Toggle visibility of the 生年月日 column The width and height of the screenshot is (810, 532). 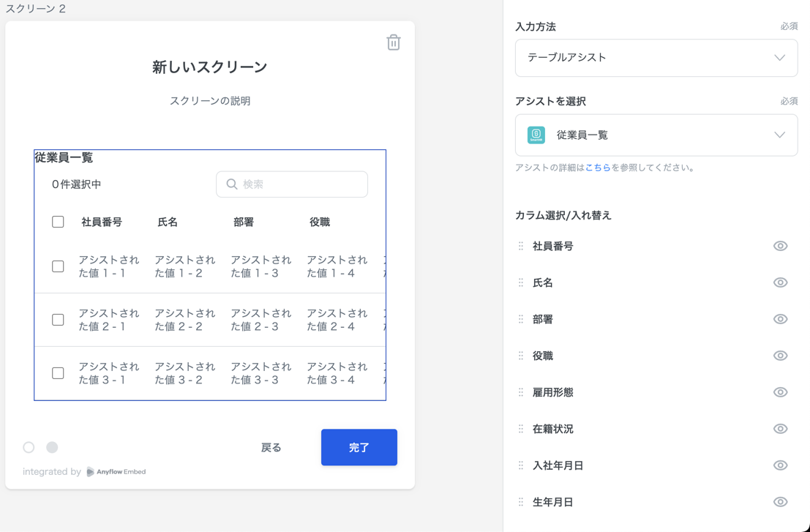780,502
